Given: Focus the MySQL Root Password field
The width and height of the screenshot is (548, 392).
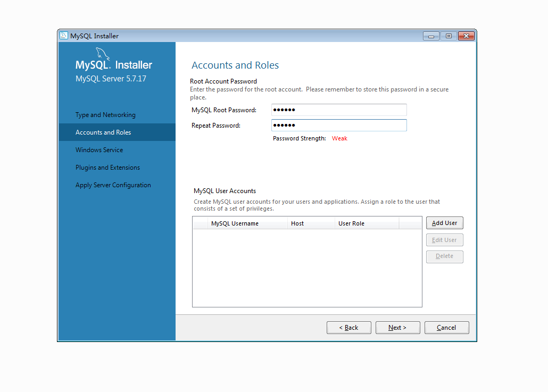Looking at the screenshot, I should point(339,110).
